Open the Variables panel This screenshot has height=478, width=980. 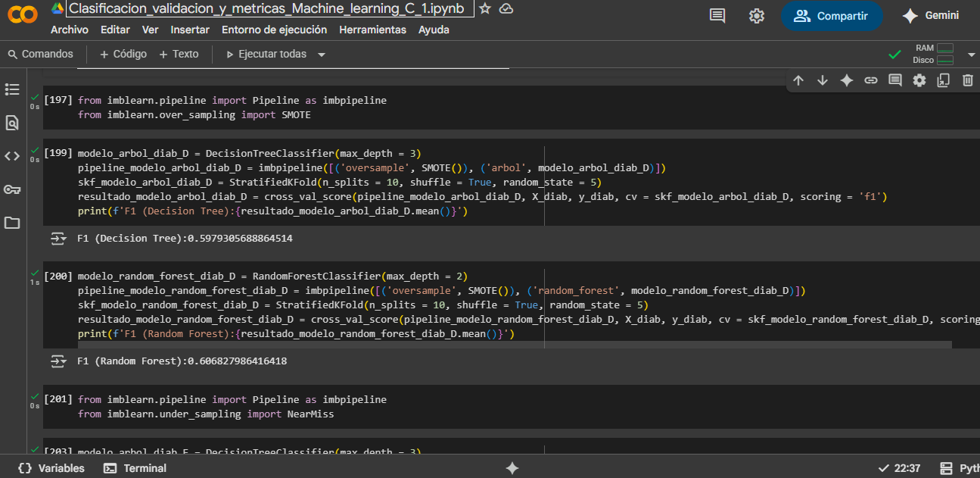coord(51,468)
